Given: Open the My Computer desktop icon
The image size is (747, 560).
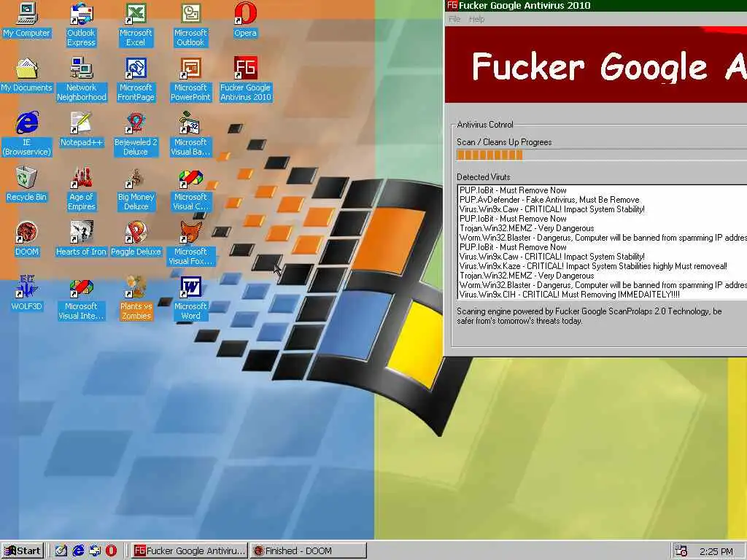Looking at the screenshot, I should [27, 20].
